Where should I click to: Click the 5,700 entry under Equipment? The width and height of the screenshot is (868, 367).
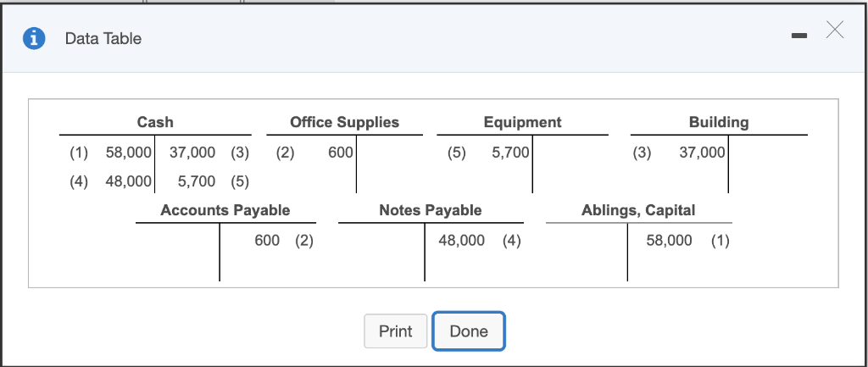[x=510, y=153]
